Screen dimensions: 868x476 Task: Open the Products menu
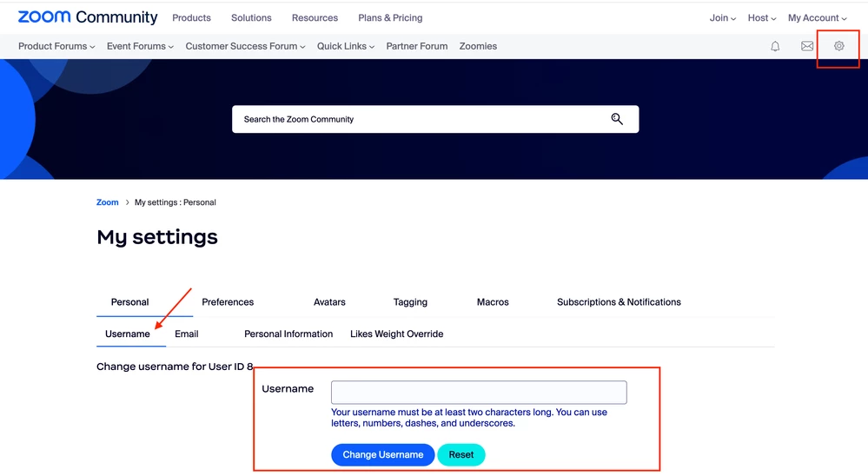(191, 17)
